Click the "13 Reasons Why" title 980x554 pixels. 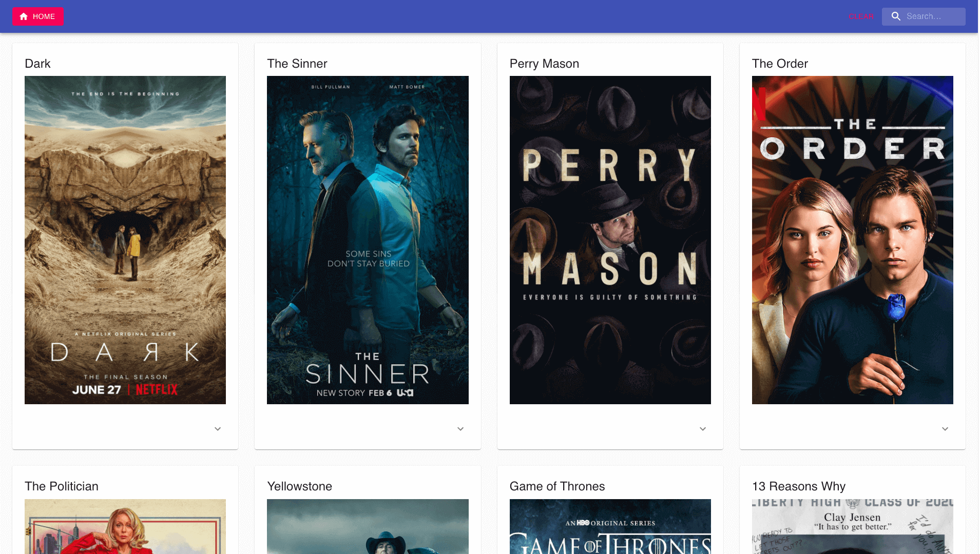[x=798, y=486]
